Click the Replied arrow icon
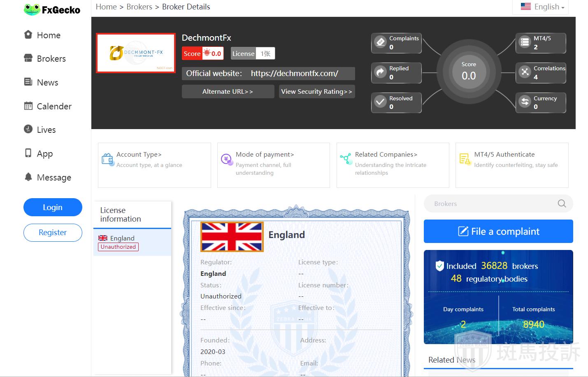 click(381, 72)
